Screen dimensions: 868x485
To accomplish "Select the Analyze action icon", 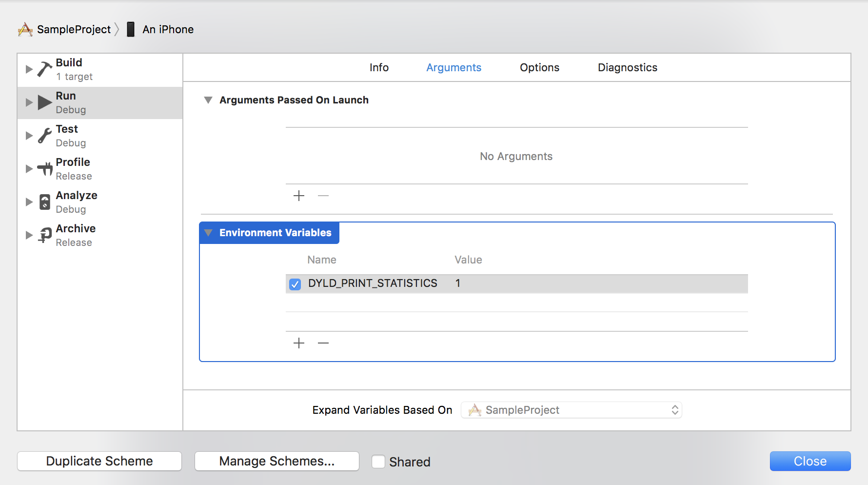I will (x=44, y=202).
